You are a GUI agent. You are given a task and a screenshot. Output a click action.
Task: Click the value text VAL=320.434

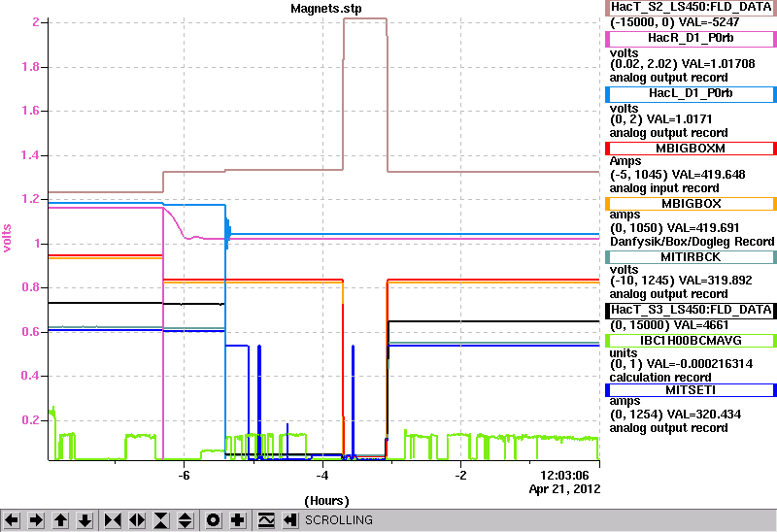(704, 415)
